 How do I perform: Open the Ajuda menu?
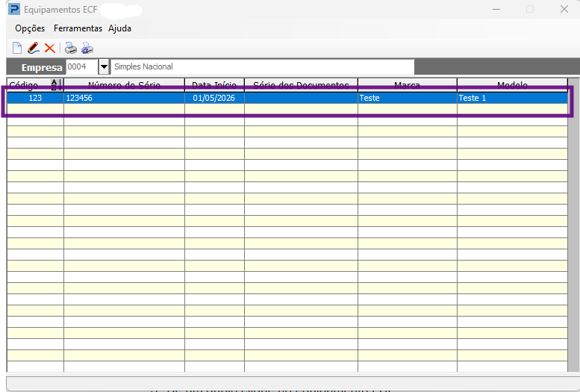(x=120, y=28)
